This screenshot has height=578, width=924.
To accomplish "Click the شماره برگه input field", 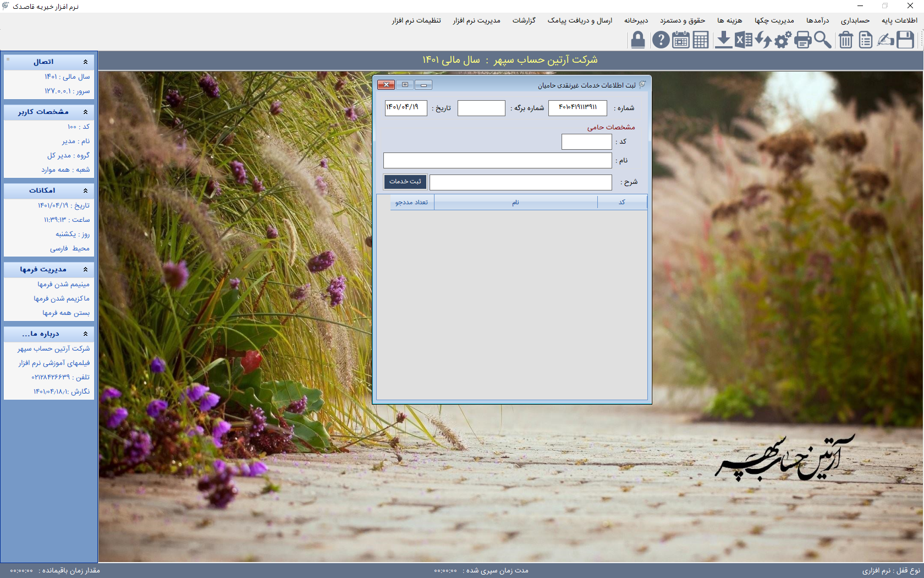I will click(x=481, y=108).
